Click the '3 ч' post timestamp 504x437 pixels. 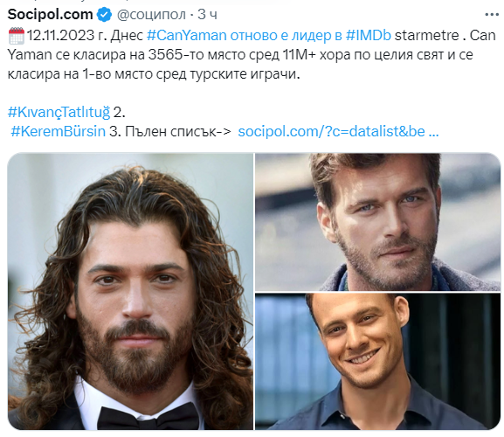207,15
